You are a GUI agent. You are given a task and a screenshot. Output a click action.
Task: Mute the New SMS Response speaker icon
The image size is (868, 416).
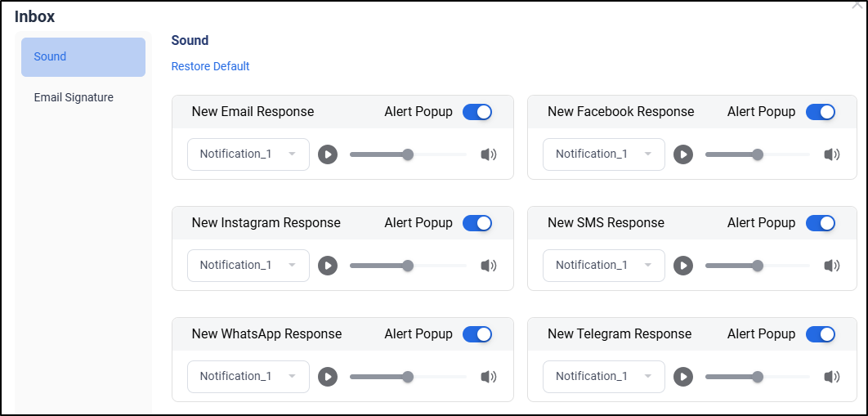coord(832,266)
